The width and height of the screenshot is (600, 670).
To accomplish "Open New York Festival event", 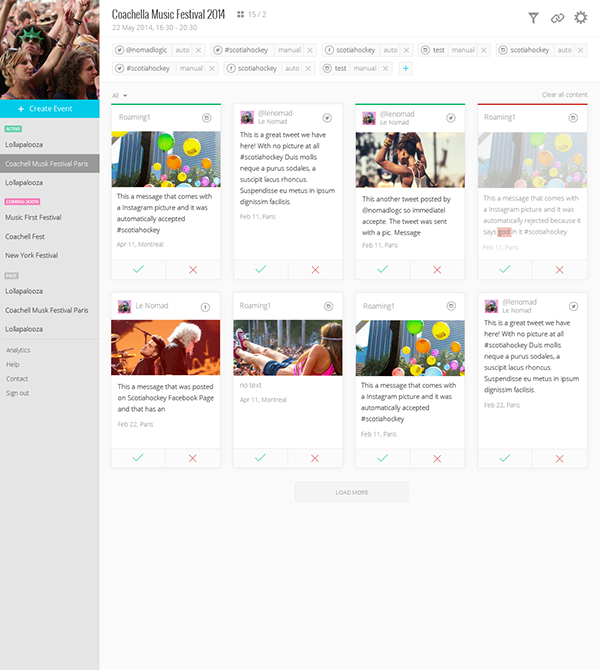I will (x=32, y=255).
